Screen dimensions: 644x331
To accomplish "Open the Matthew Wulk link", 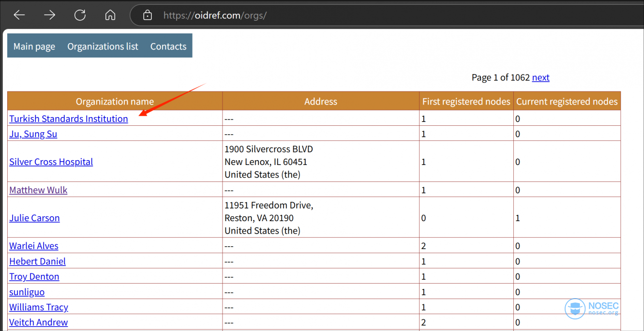I will click(38, 190).
